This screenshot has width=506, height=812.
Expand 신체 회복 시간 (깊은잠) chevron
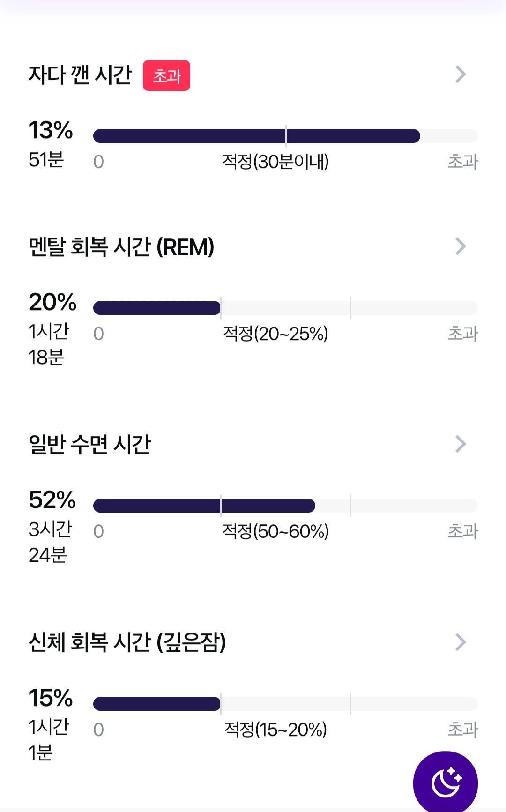[461, 642]
